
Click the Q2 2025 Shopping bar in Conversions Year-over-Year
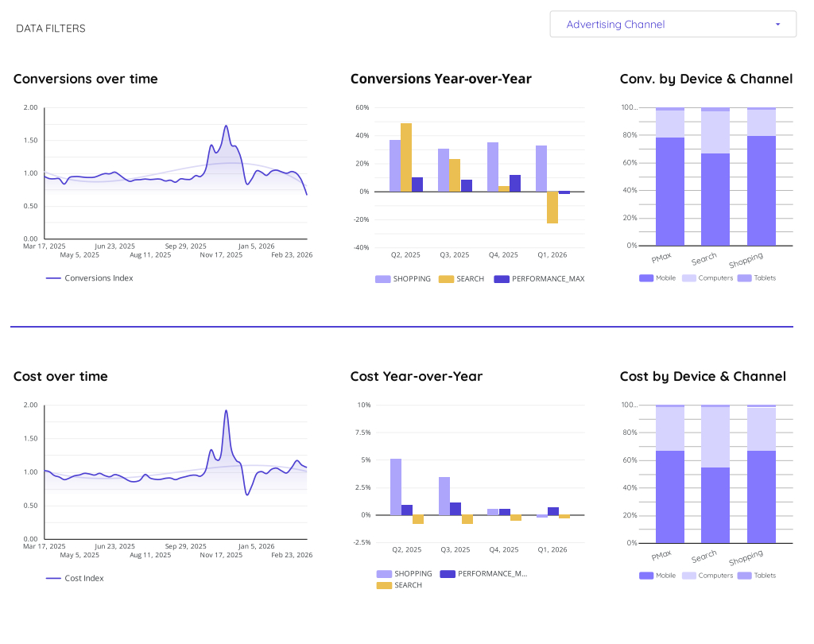(395, 165)
